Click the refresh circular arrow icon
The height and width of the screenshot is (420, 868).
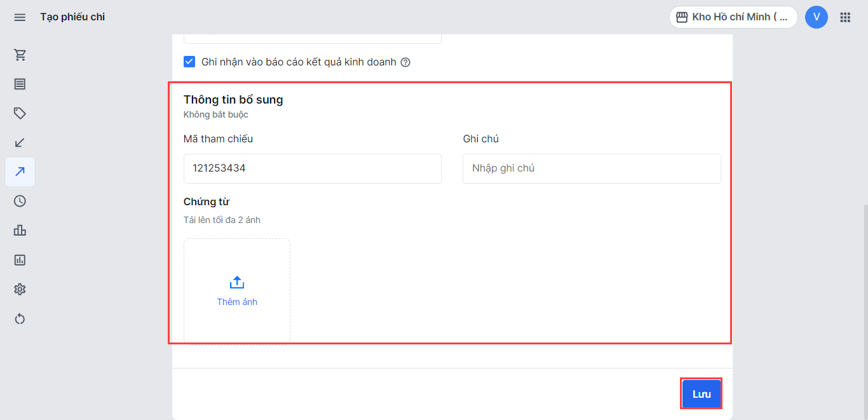20,318
